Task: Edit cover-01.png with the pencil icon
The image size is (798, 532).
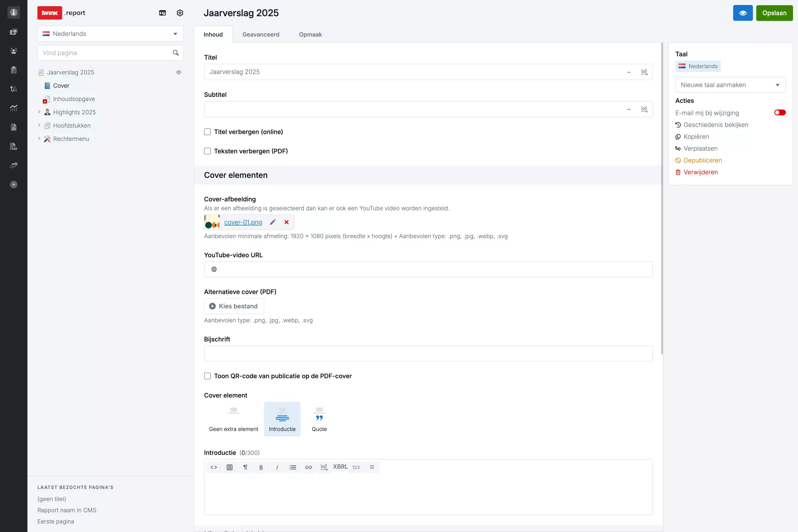Action: pos(273,222)
